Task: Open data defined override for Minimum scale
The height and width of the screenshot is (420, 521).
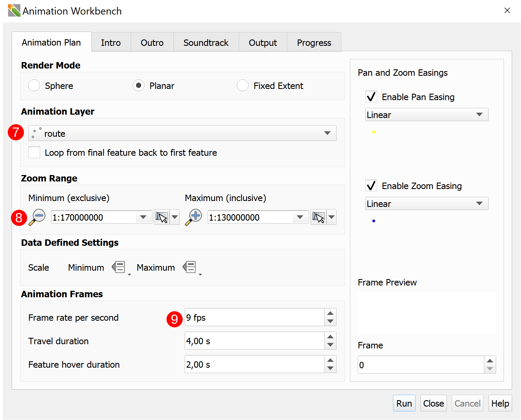Action: click(121, 268)
